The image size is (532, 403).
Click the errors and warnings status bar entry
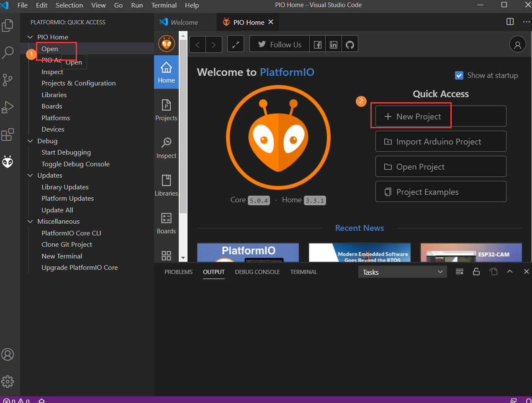(x=16, y=400)
